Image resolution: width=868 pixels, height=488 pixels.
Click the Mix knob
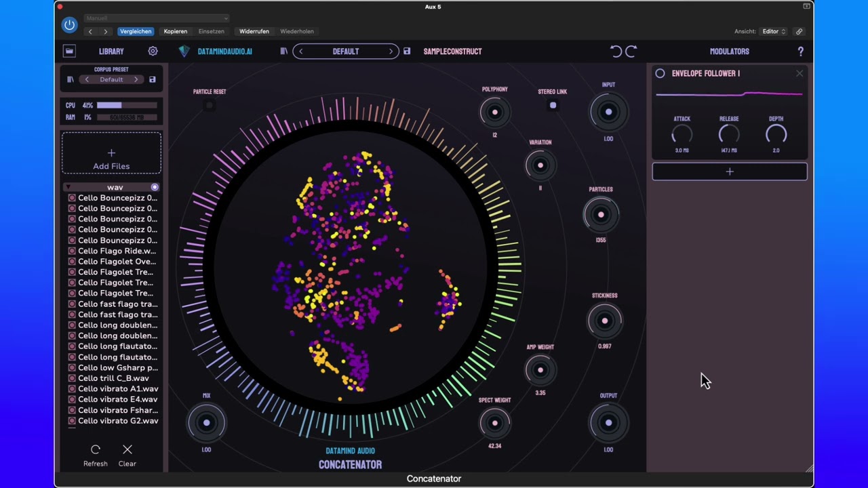[x=207, y=422]
